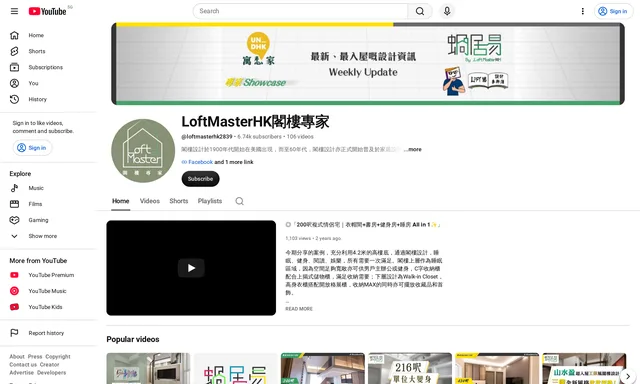Click the Advertise footer link
This screenshot has height=384, width=640.
pyautogui.click(x=21, y=373)
